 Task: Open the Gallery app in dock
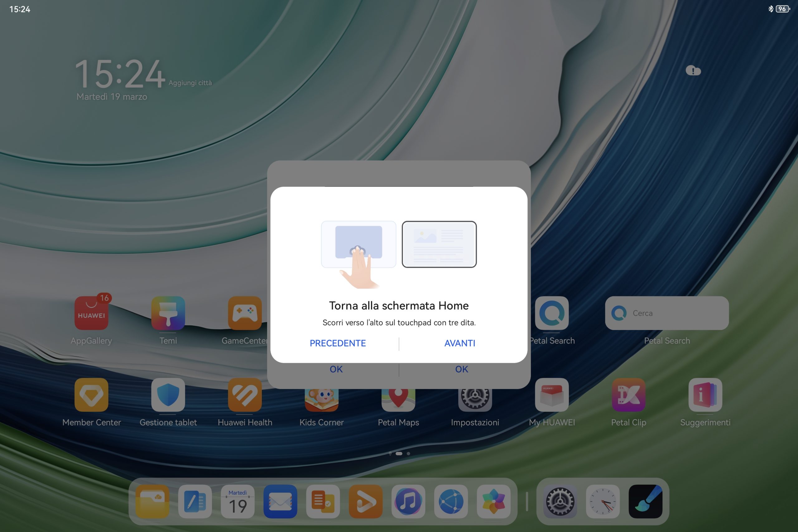pos(494,501)
